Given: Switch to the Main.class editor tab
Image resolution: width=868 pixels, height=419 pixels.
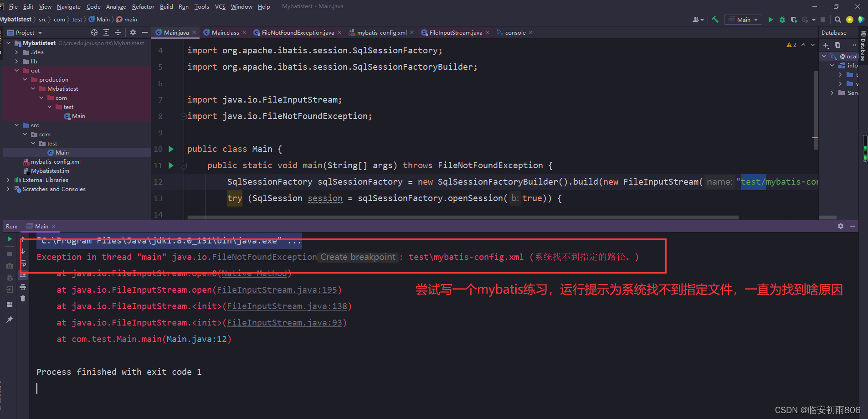Looking at the screenshot, I should [225, 32].
